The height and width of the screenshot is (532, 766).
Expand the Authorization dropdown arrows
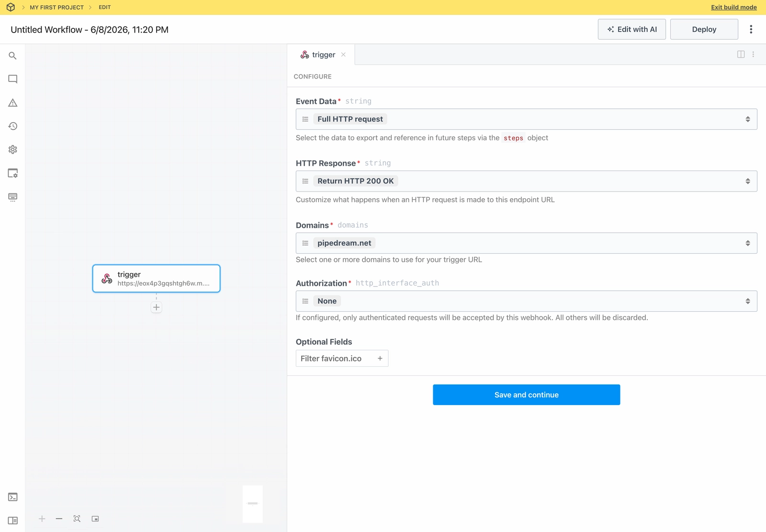(748, 301)
